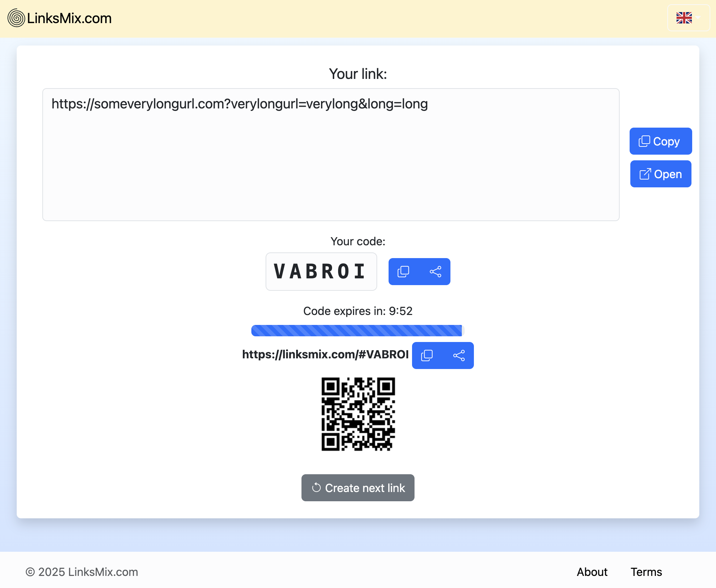The image size is (716, 588).
Task: Copy the long link with Copy button
Action: tap(661, 141)
